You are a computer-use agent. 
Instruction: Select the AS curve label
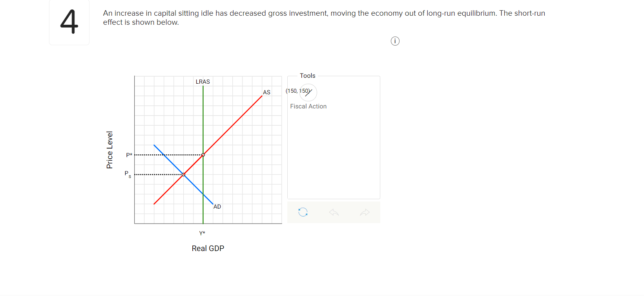267,92
